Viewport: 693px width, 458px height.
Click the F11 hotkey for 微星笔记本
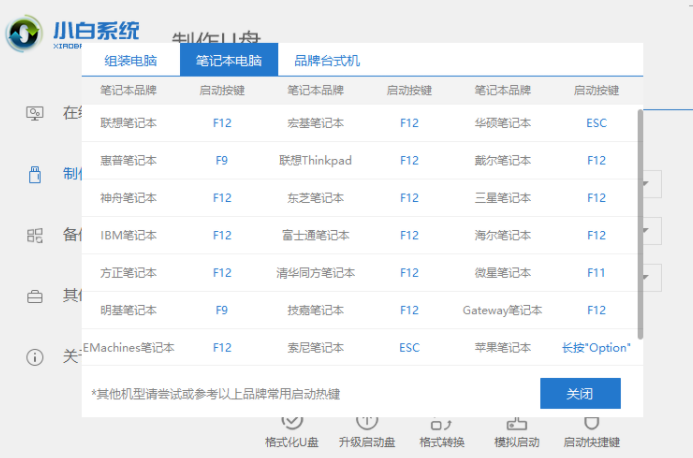(x=596, y=273)
